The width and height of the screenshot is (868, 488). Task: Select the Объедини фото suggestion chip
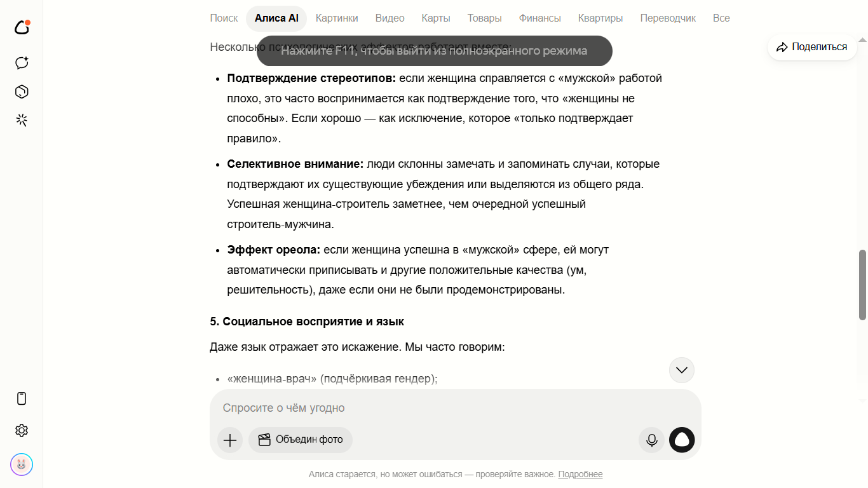[301, 440]
